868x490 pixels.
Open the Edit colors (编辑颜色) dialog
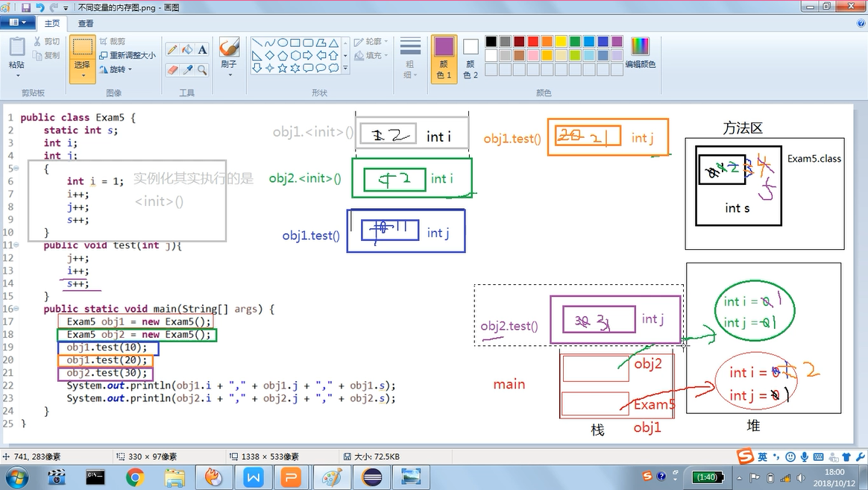click(640, 54)
